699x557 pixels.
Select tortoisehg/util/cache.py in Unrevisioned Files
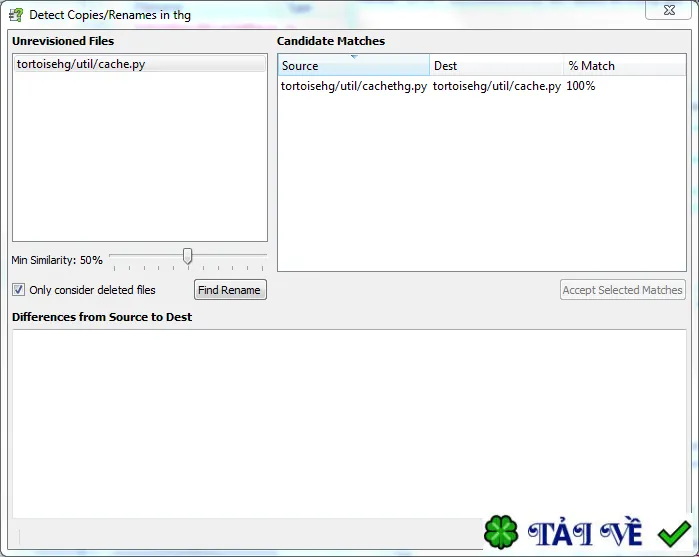pos(140,64)
